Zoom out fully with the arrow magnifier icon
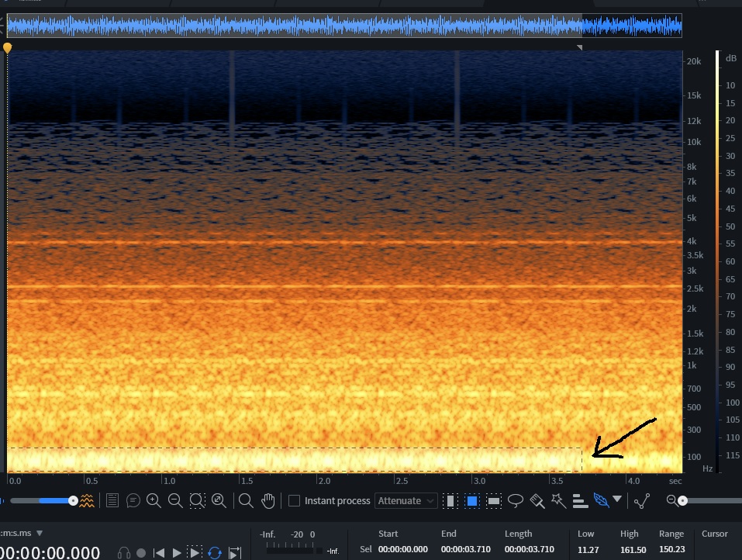 click(219, 500)
